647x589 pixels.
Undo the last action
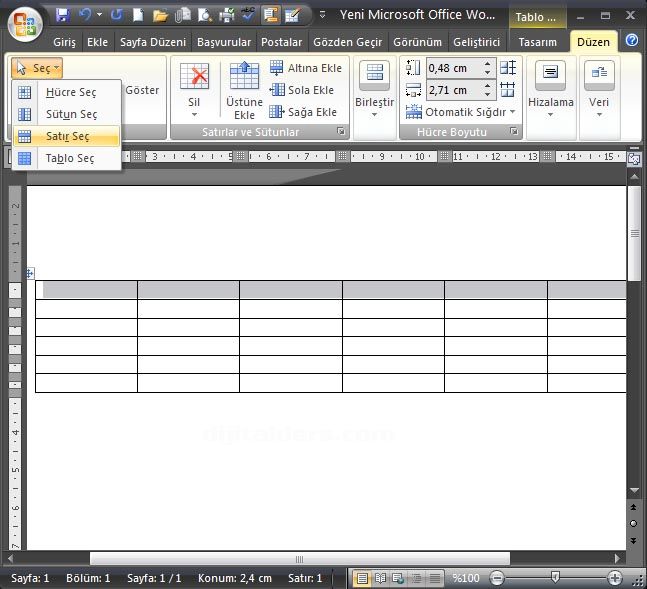point(85,16)
